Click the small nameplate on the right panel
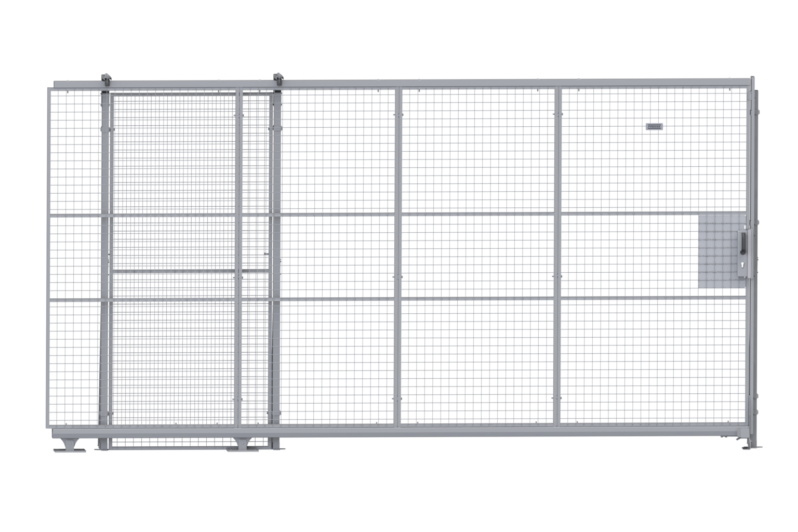 [654, 126]
